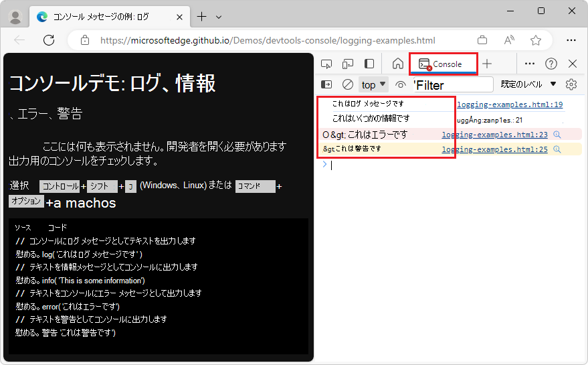
Task: Switch to the Console tab
Action: point(444,64)
